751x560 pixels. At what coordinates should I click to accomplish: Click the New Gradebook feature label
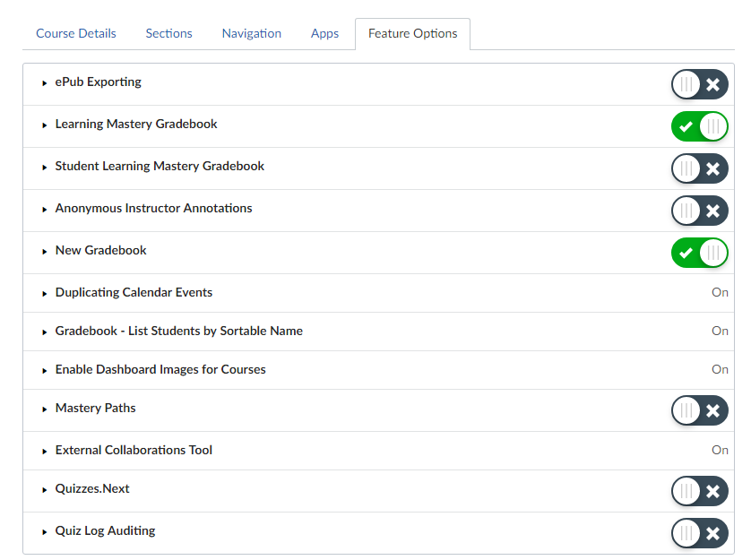point(100,251)
